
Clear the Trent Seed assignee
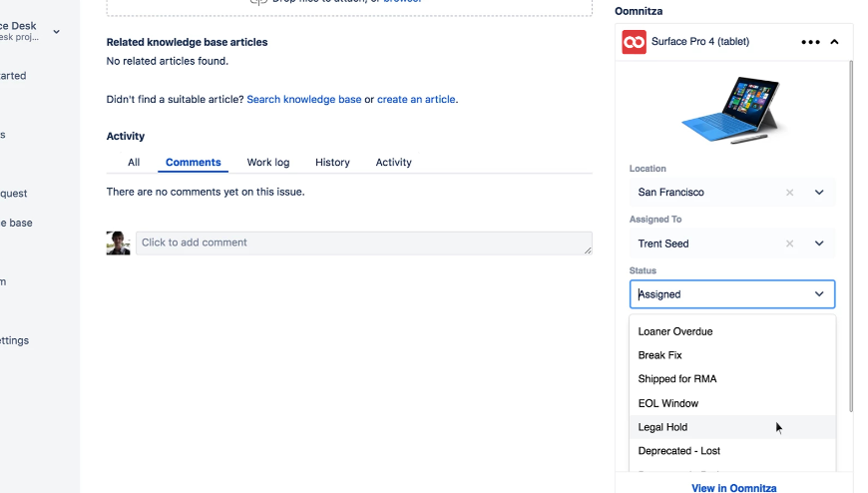click(790, 244)
